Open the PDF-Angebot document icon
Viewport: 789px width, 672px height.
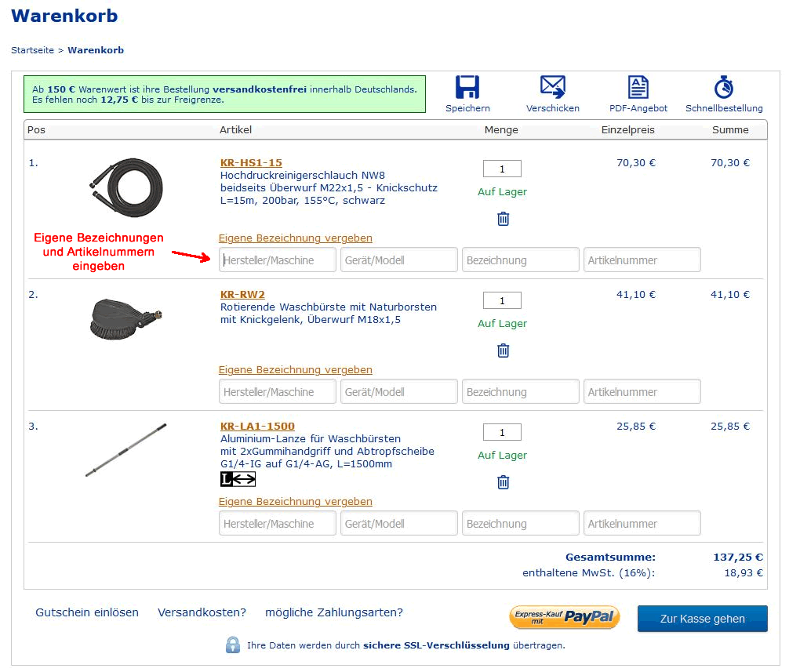(x=638, y=87)
